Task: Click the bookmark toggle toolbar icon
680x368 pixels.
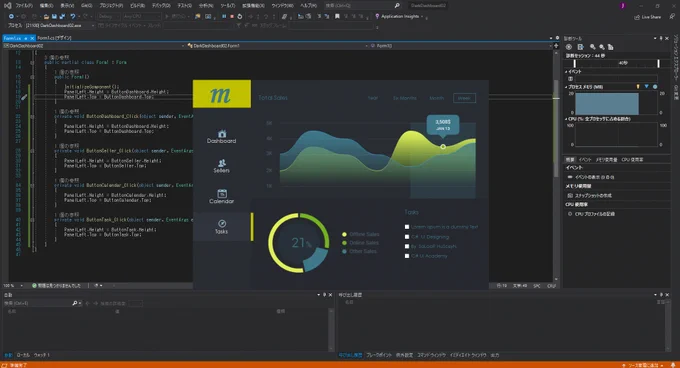Action: [337, 16]
